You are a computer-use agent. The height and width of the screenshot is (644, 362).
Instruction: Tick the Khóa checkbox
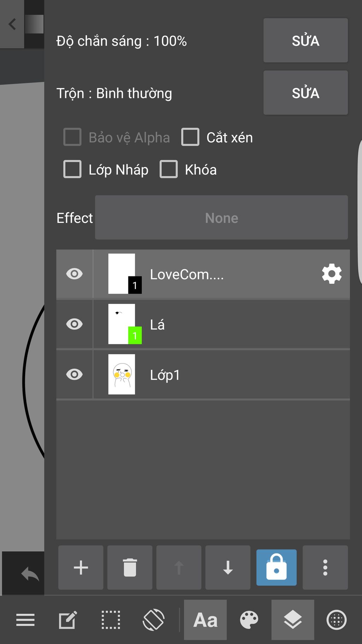169,169
